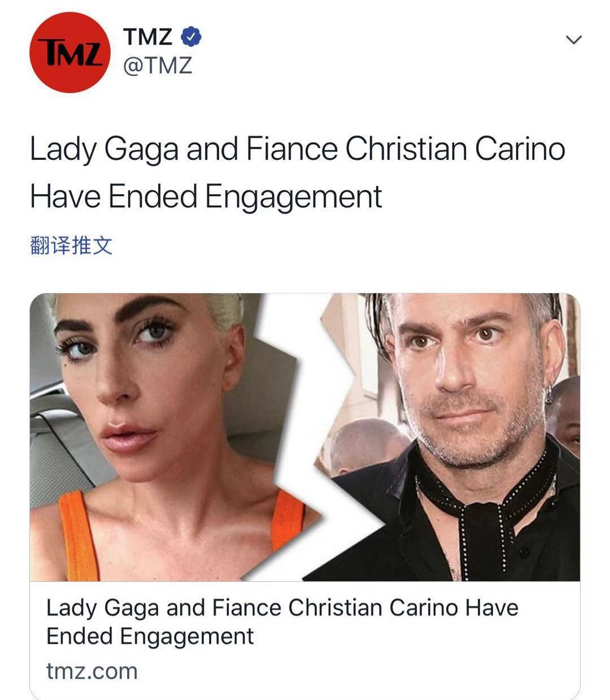610x700 pixels.
Task: Click the blue verified badge beside TMZ
Action: point(191,37)
